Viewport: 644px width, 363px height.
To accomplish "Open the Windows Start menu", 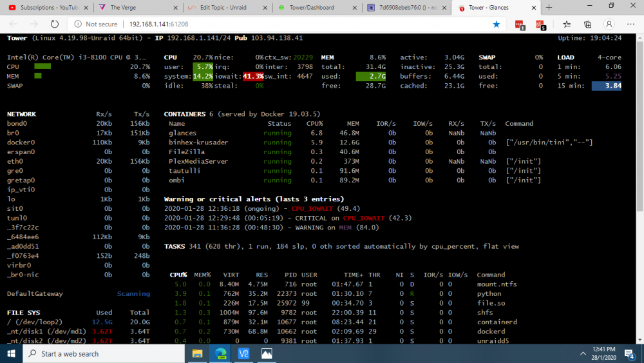I will tap(11, 353).
